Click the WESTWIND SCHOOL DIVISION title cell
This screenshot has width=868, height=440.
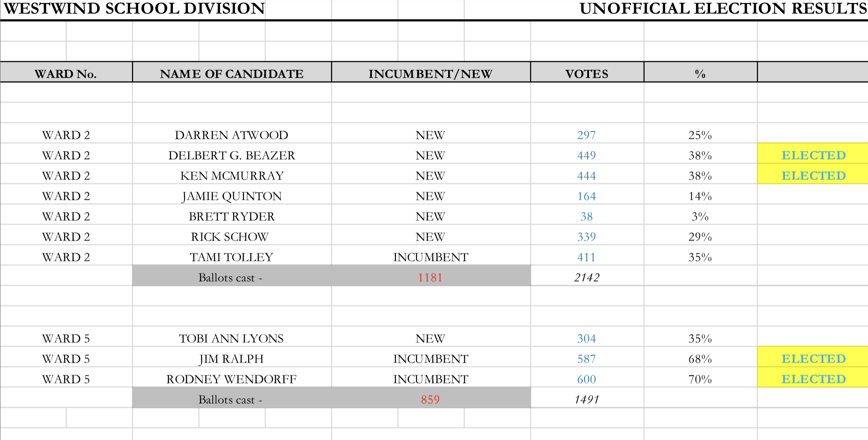(x=134, y=9)
